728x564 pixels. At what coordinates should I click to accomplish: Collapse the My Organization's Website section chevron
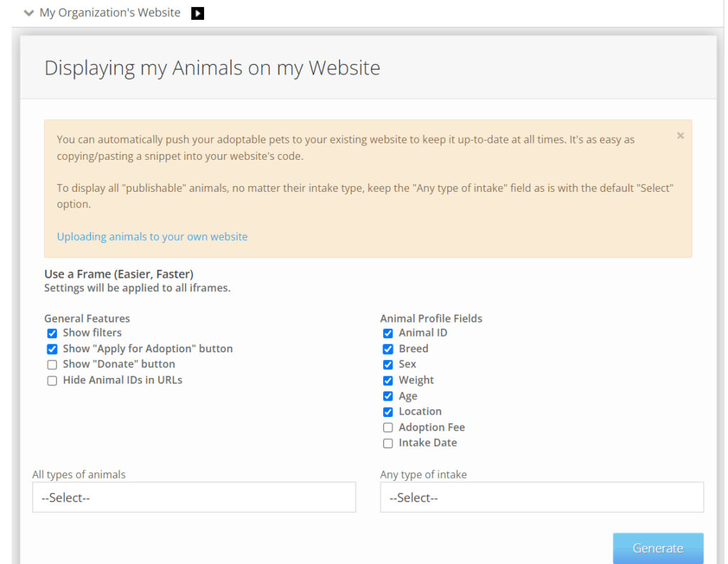pyautogui.click(x=28, y=13)
